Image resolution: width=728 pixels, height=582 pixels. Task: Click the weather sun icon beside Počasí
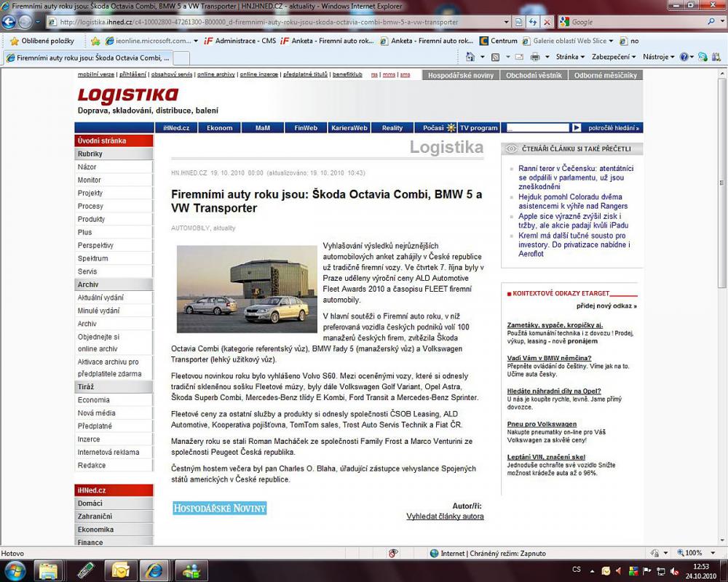pyautogui.click(x=451, y=127)
